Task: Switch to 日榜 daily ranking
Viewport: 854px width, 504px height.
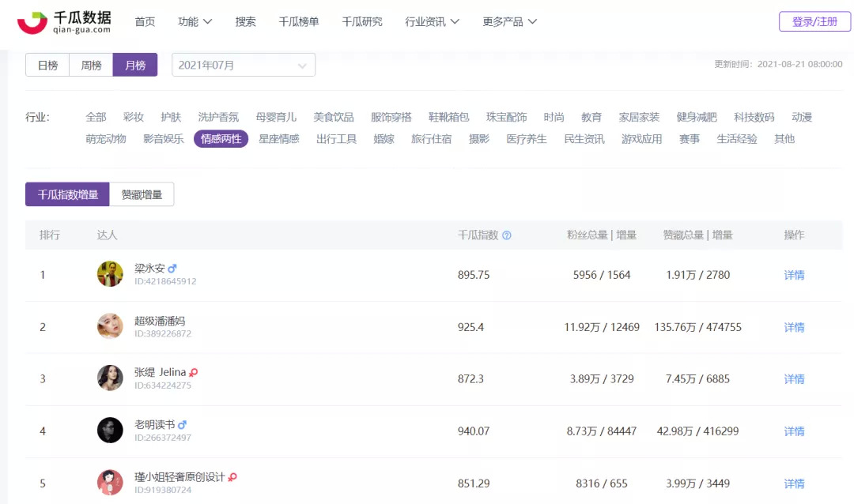Action: click(x=47, y=66)
